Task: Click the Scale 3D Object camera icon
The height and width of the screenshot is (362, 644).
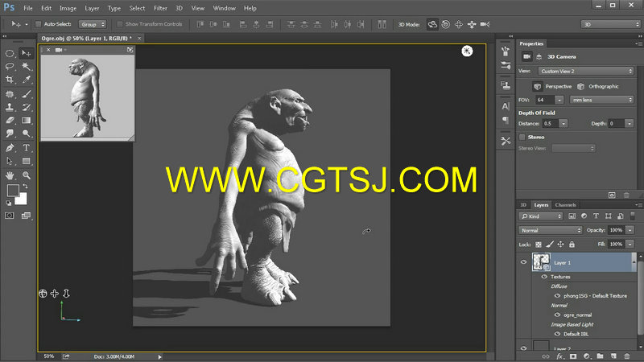Action: [485, 24]
